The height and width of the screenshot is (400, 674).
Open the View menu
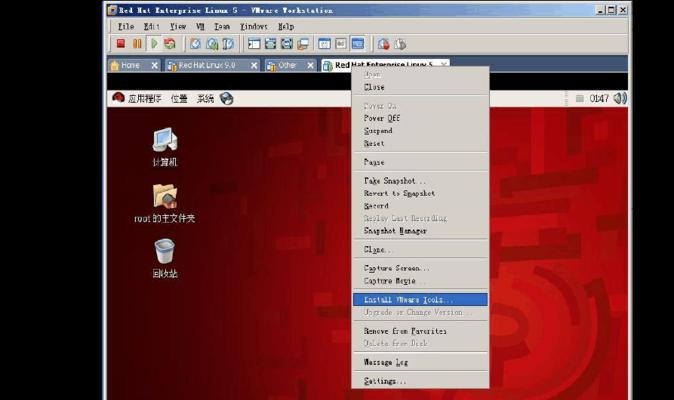click(178, 27)
